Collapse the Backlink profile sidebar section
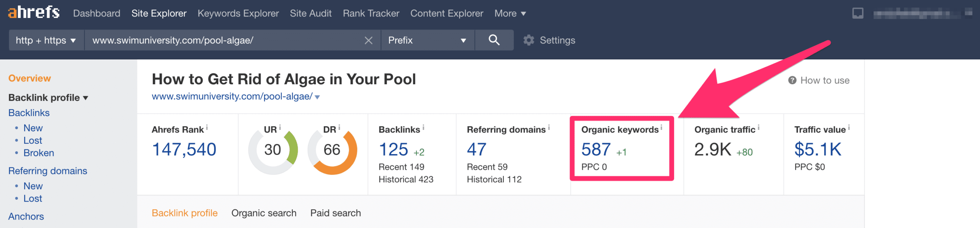This screenshot has width=980, height=228. [48, 98]
